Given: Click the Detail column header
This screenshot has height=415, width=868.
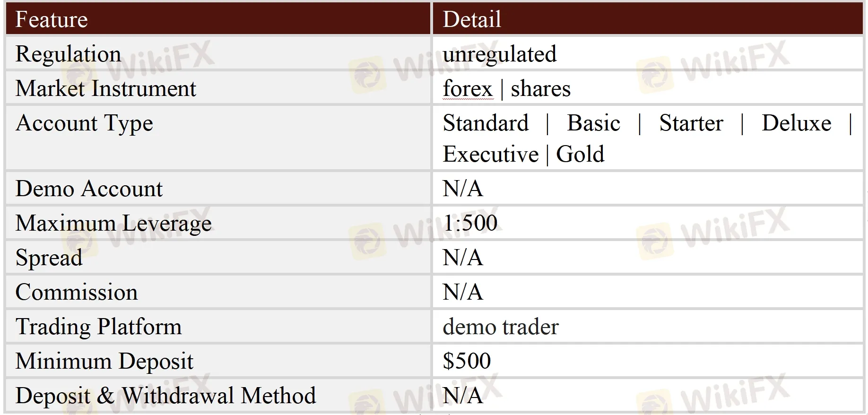Looking at the screenshot, I should click(471, 20).
